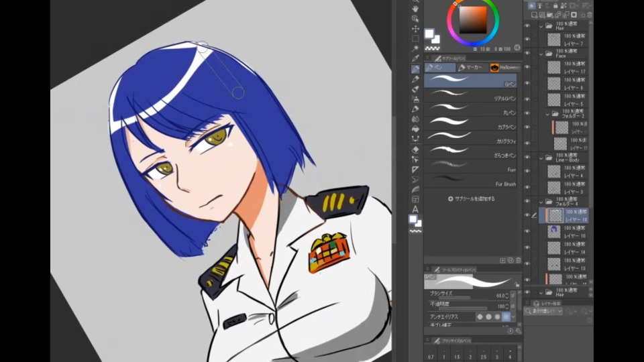This screenshot has height=362, width=644.
Task: Hide レイヤー 17
Action: [x=527, y=67]
